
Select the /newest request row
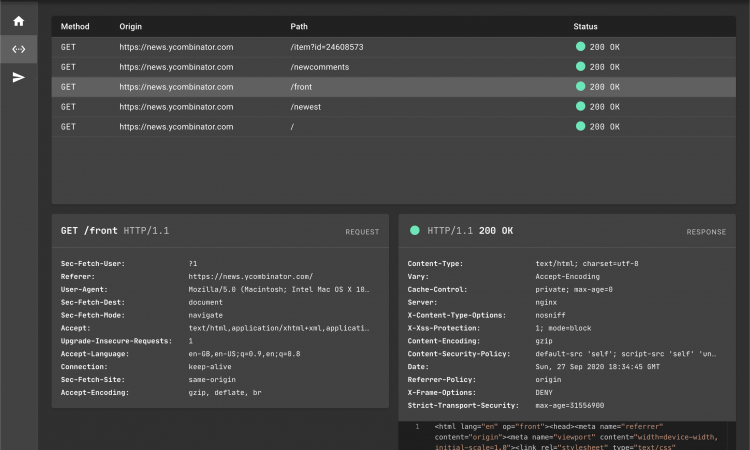[x=394, y=107]
